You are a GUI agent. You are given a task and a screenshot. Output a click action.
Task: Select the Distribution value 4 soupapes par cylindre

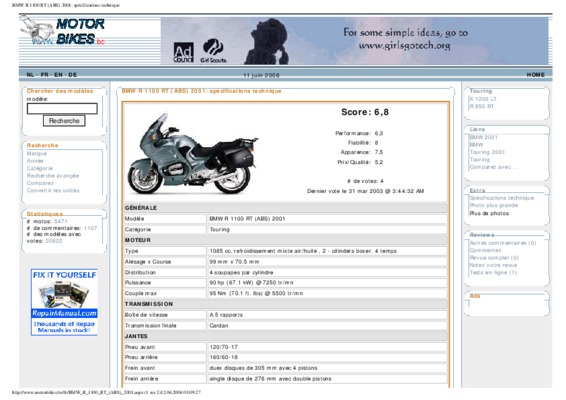[x=241, y=273]
